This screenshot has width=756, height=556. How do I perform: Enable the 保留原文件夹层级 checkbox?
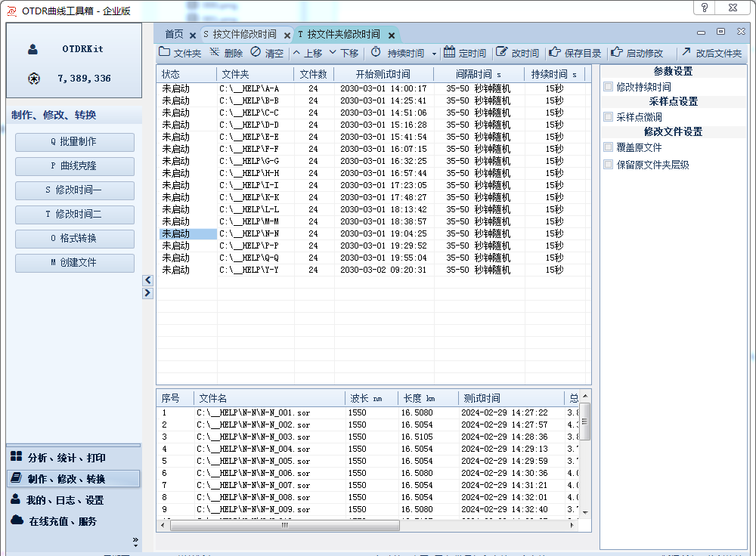pos(609,165)
